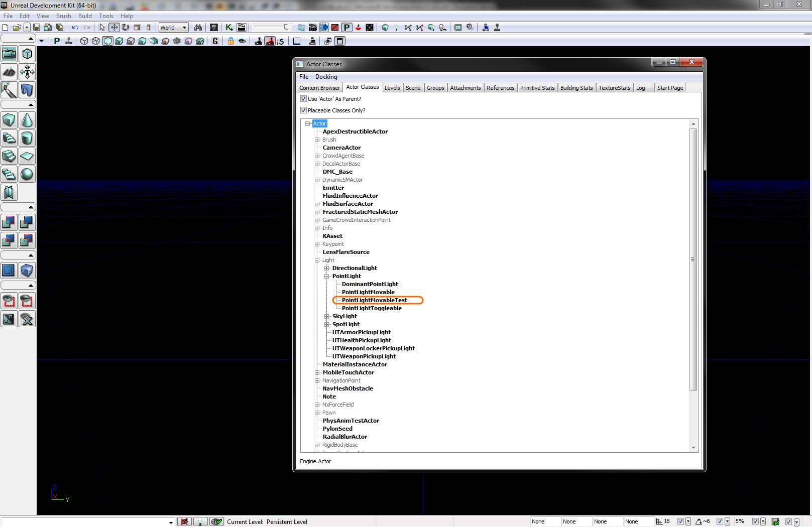Create a cube builder brush

point(9,120)
